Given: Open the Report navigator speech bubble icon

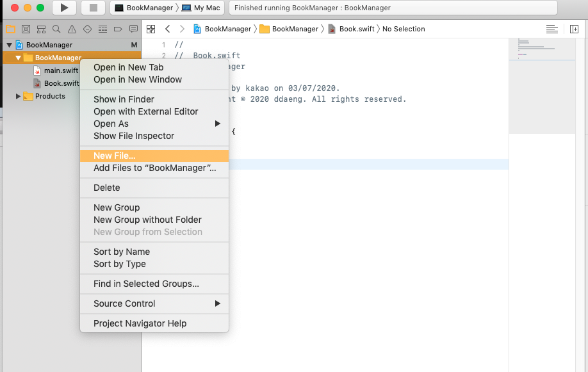Looking at the screenshot, I should 133,29.
